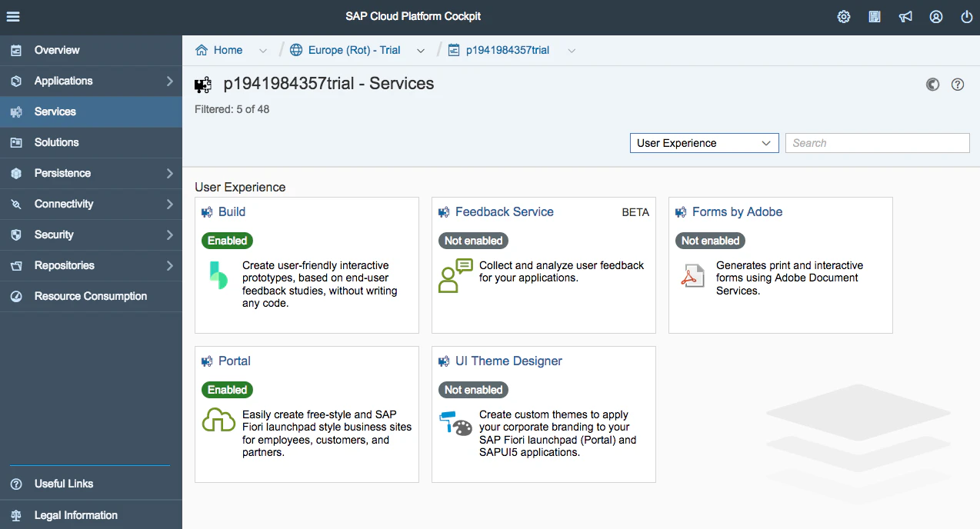This screenshot has height=529, width=980.
Task: Open the Portal service details
Action: (x=235, y=361)
